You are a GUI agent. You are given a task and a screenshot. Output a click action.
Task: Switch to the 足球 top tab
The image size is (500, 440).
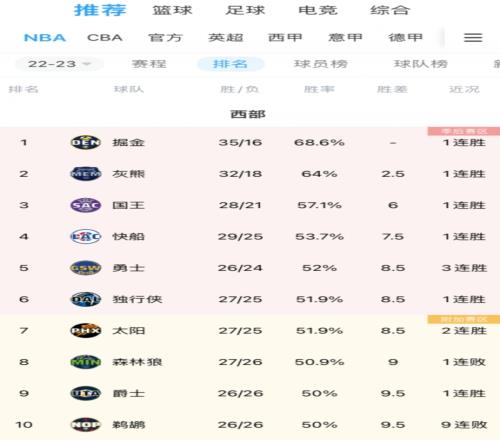[245, 10]
